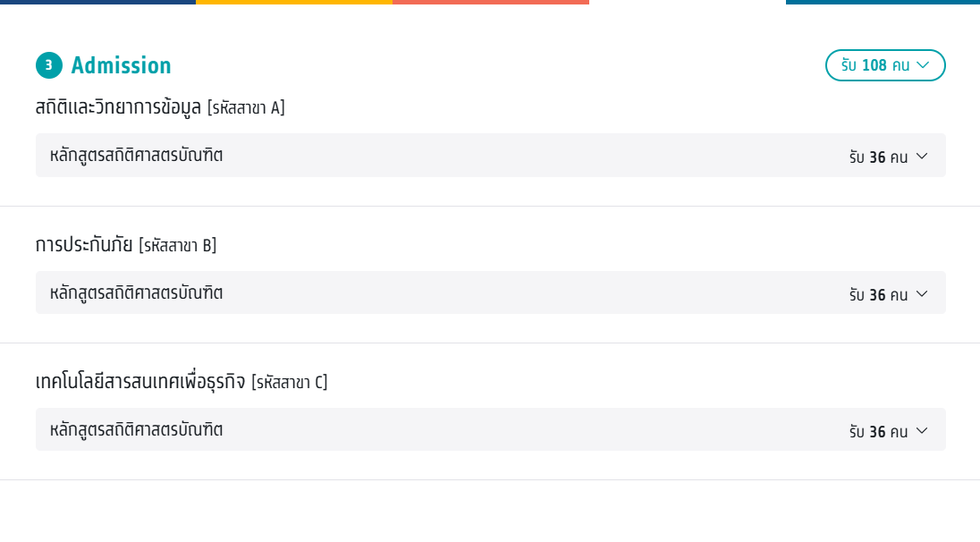The width and height of the screenshot is (980, 542).
Task: Click the เทคโนโลยีสารสนเทศเพื่อธุรกิจ [รหัสสาขา C] heading
Action: (182, 382)
